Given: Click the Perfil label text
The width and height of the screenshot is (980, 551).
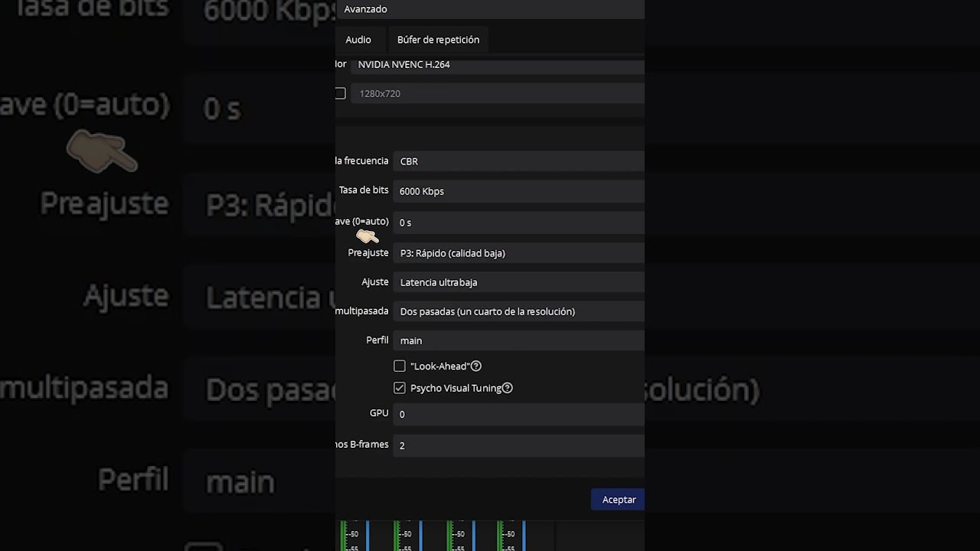Looking at the screenshot, I should pyautogui.click(x=377, y=340).
